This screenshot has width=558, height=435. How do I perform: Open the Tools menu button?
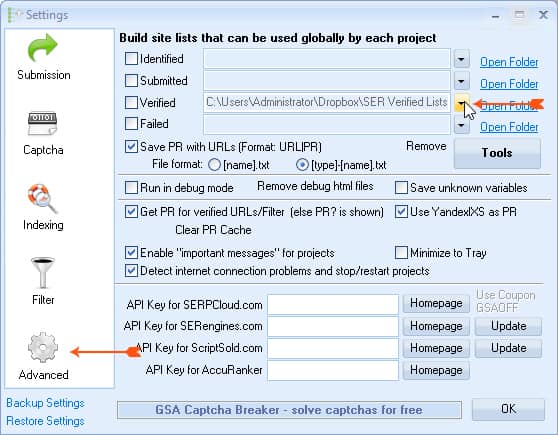[497, 153]
